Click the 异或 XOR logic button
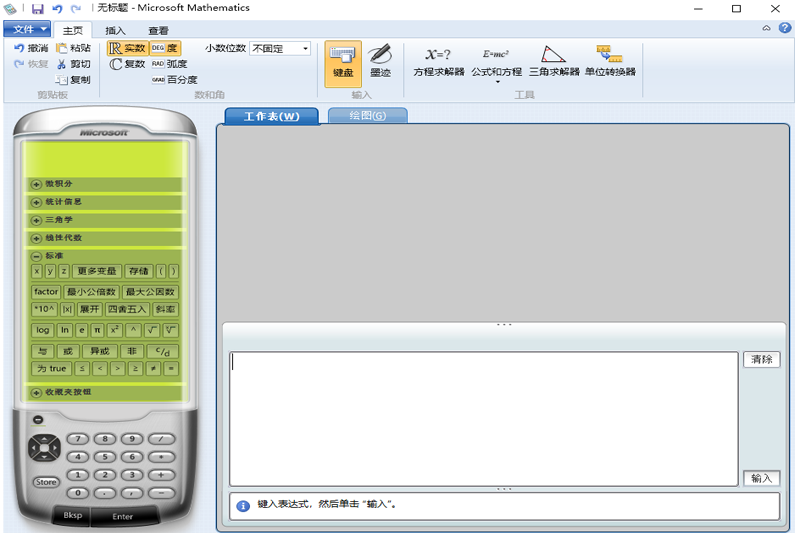Viewport: 800px width, 533px height. (100, 351)
